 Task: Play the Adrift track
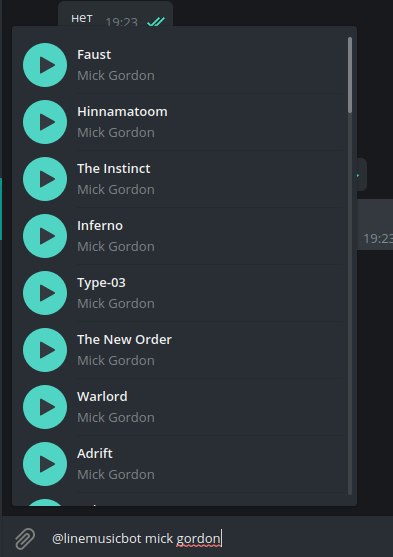[x=45, y=464]
